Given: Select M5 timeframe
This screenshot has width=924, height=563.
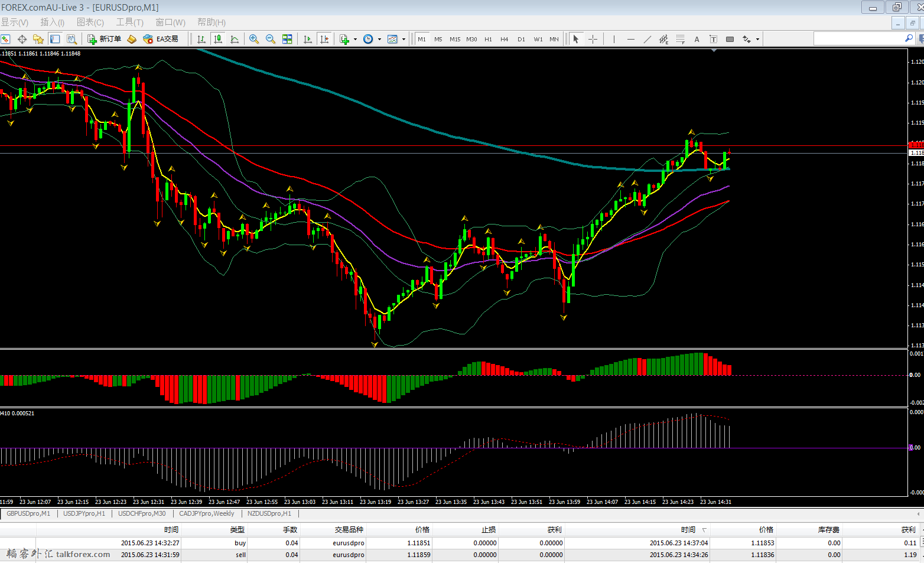Looking at the screenshot, I should point(438,39).
